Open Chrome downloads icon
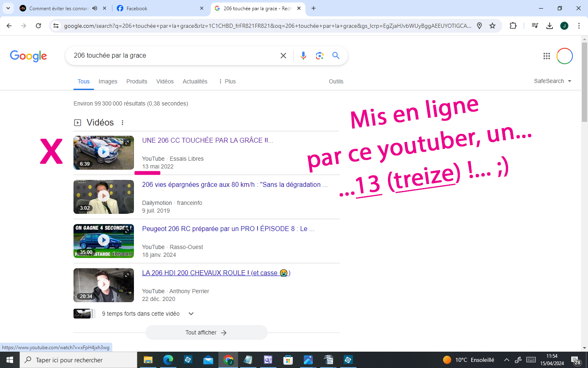This screenshot has width=588, height=368. (x=550, y=26)
